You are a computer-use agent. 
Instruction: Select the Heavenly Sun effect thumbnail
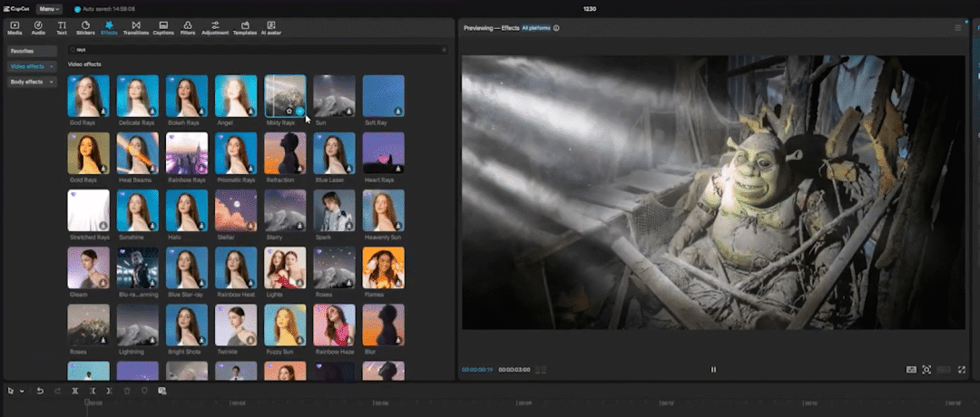[384, 210]
